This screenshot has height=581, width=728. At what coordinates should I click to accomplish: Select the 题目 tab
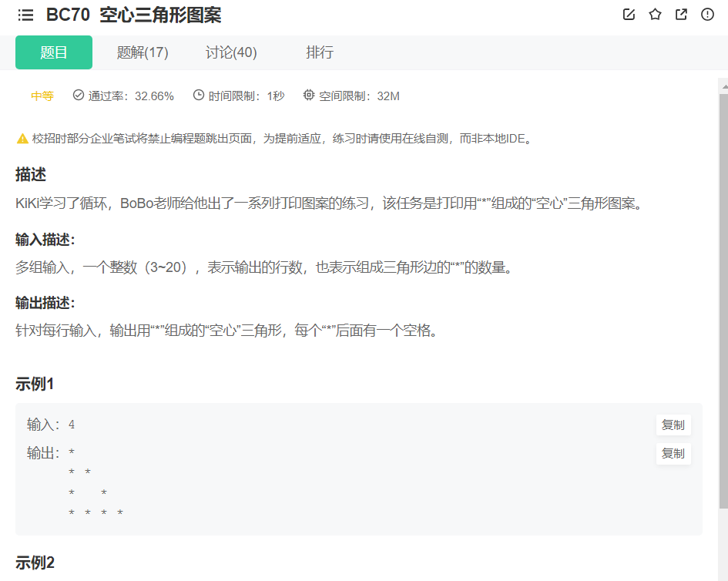[53, 52]
